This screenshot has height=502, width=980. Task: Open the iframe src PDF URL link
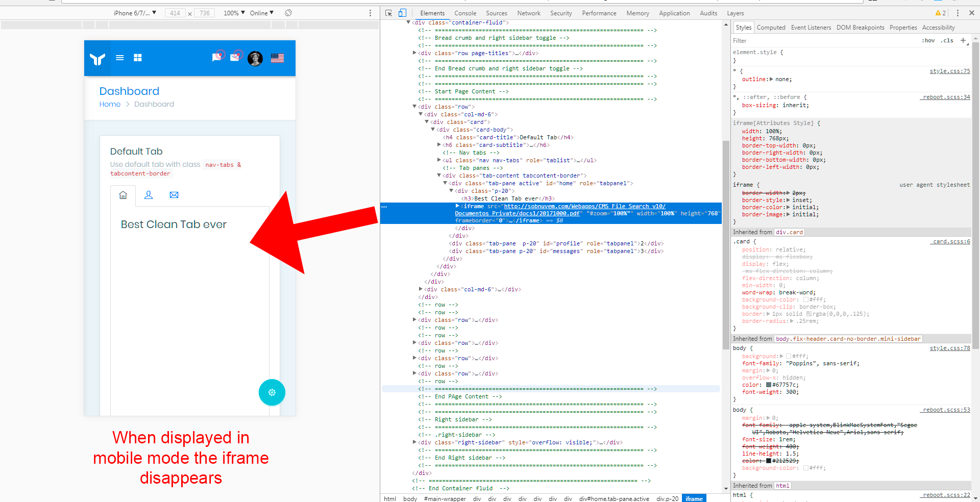click(560, 210)
